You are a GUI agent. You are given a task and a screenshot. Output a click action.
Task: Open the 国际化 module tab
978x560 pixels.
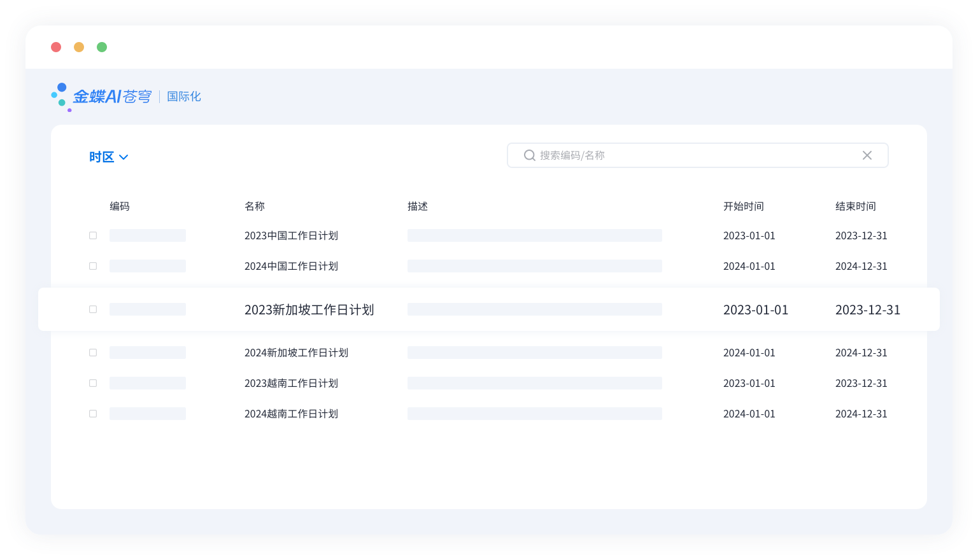coord(184,97)
